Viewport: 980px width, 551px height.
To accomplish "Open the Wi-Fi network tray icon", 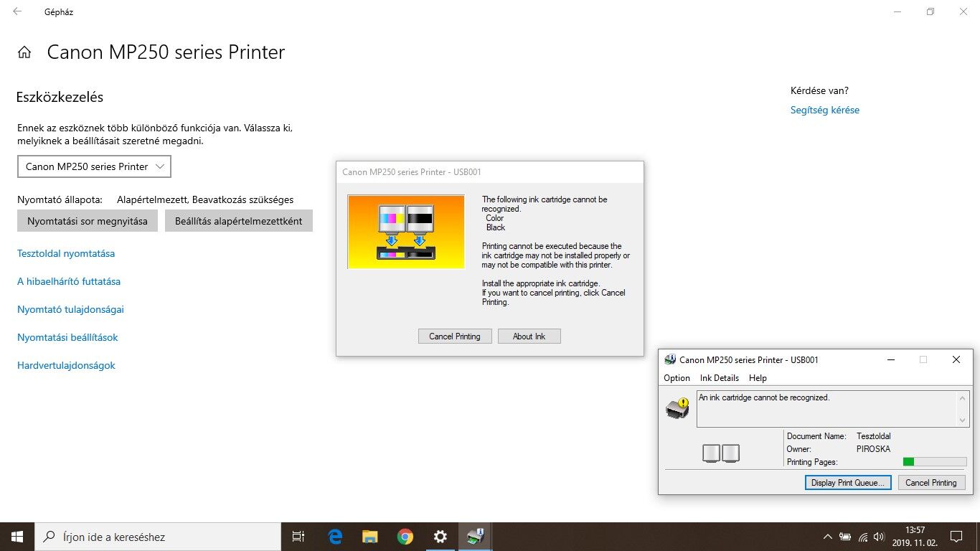I will click(863, 537).
